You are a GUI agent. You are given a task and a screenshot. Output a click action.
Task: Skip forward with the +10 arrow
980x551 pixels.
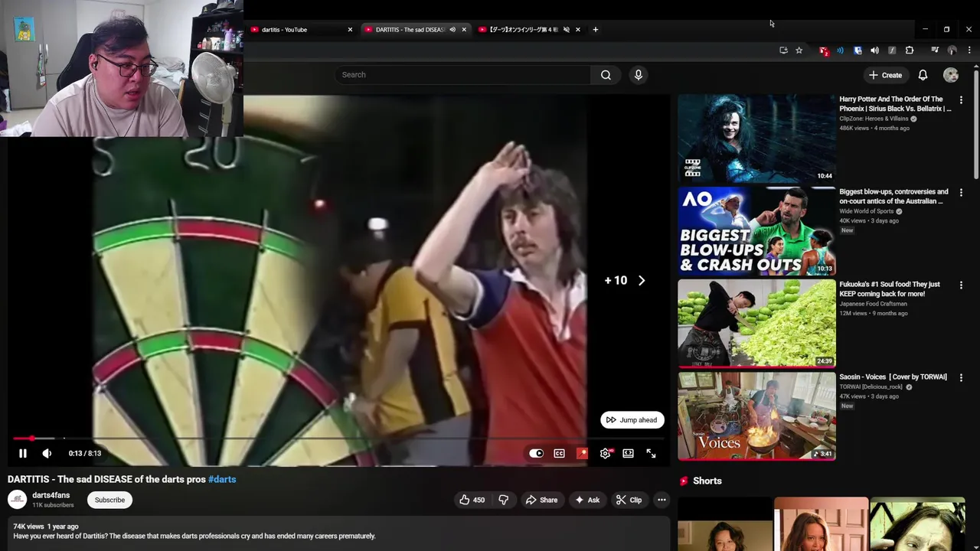click(642, 281)
